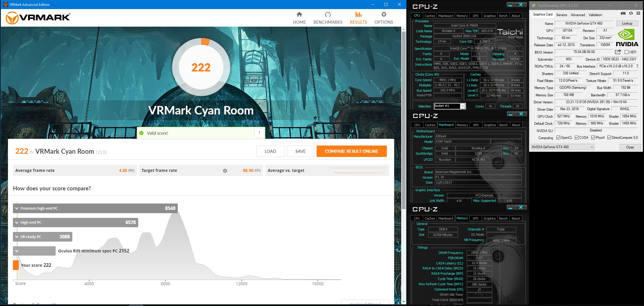Click the DRAM Frequency value 1800.1 MHz
The width and height of the screenshot is (644, 306).
point(479,252)
